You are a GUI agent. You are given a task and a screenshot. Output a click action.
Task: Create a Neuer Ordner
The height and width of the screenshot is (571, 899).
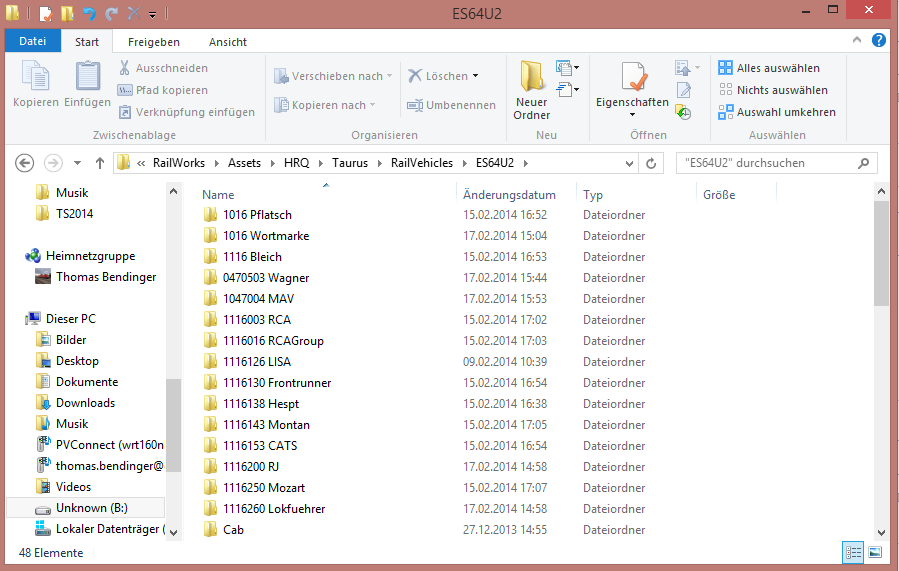tap(531, 91)
